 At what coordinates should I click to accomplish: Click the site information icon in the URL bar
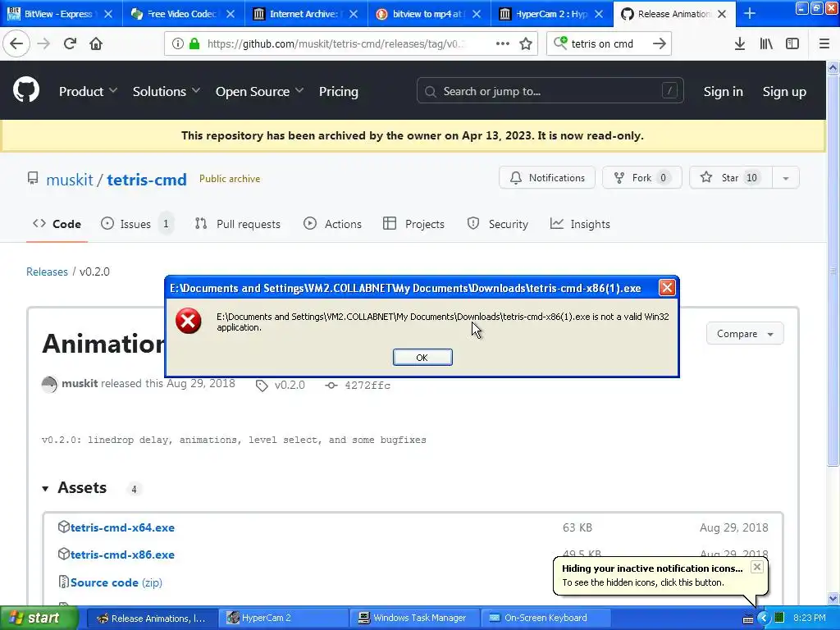(177, 44)
